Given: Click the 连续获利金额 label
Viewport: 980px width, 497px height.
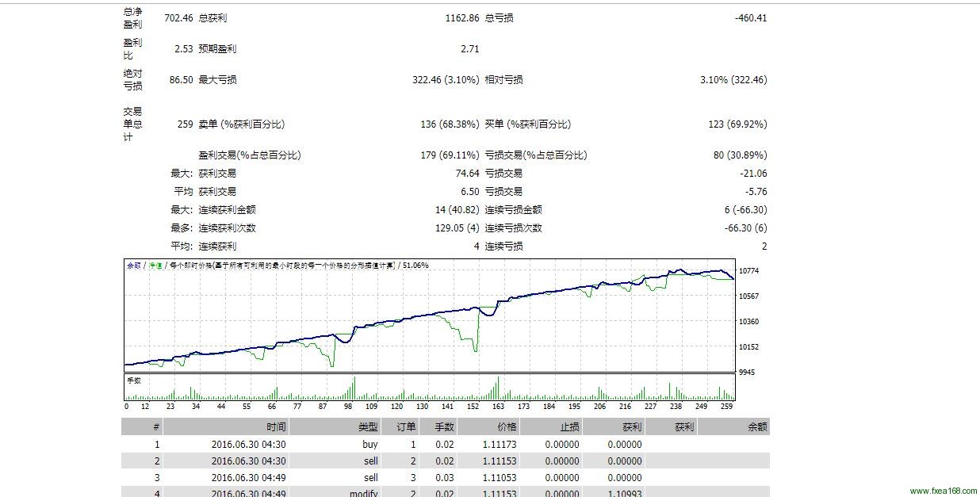Looking at the screenshot, I should pyautogui.click(x=227, y=209).
